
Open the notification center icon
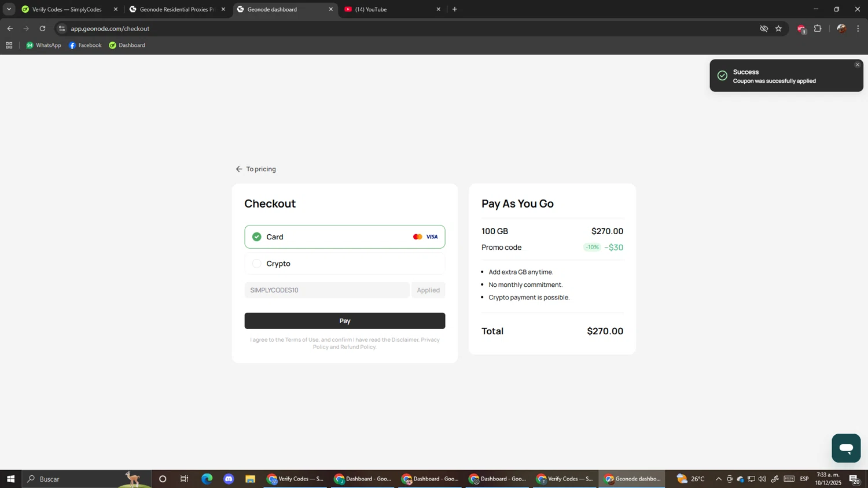[x=855, y=479]
